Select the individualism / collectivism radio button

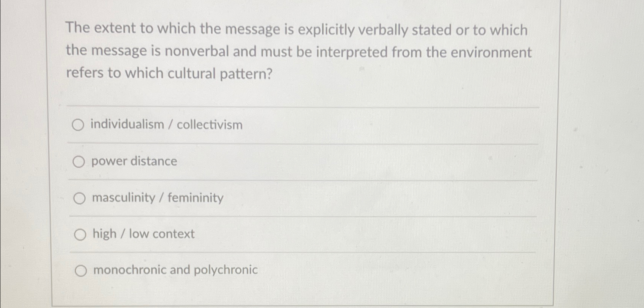79,125
